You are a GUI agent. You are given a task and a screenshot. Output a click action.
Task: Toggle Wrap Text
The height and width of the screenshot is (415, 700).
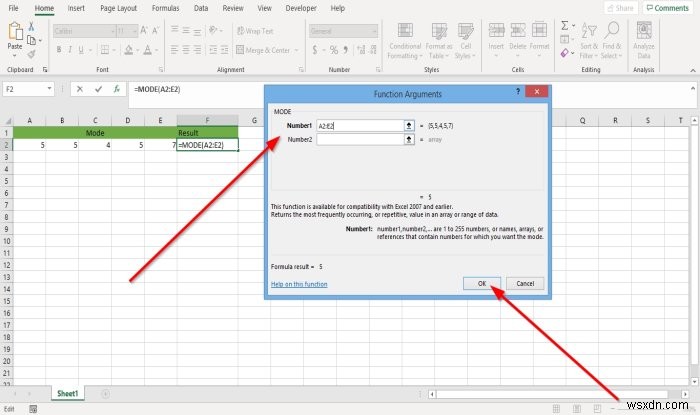(x=255, y=31)
